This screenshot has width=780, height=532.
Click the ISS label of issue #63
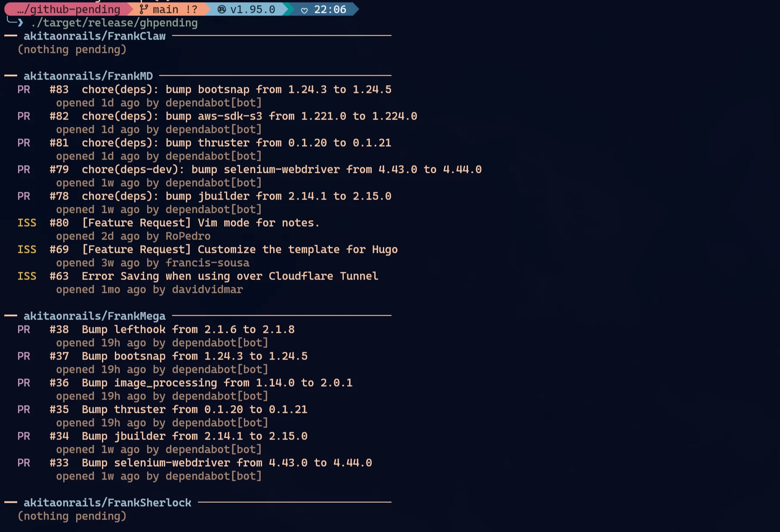point(27,276)
